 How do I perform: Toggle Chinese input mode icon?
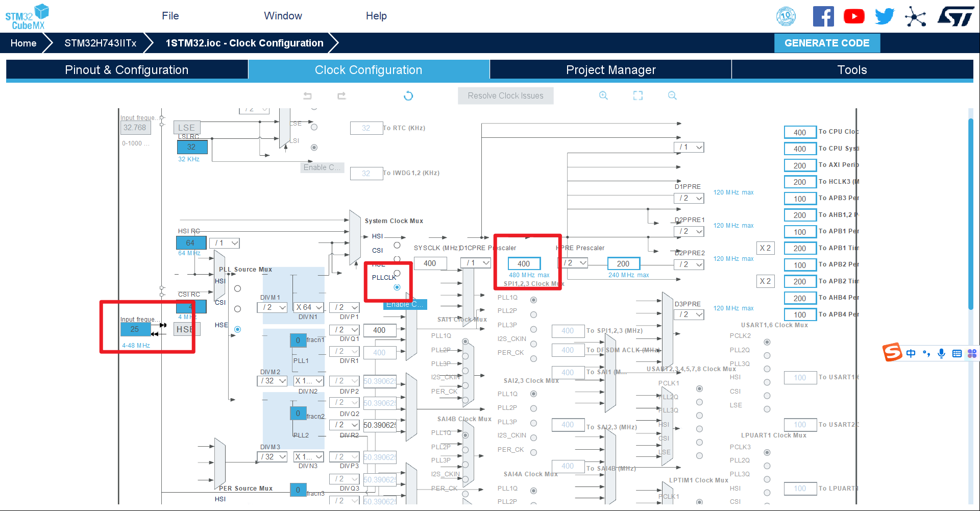point(911,353)
